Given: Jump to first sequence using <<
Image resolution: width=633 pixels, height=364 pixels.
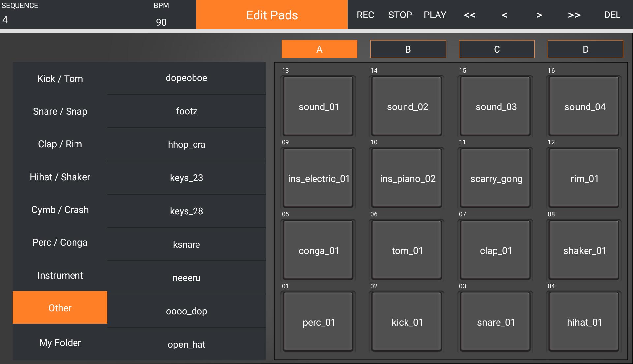Looking at the screenshot, I should [470, 15].
